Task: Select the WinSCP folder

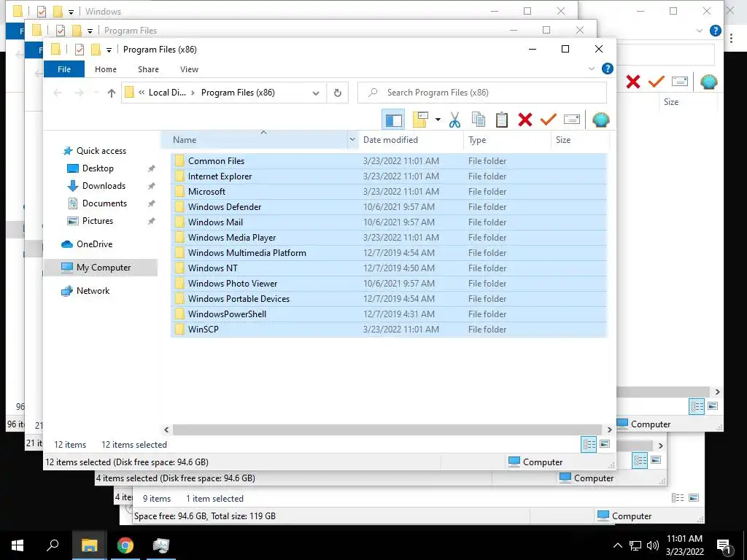Action: click(389, 329)
